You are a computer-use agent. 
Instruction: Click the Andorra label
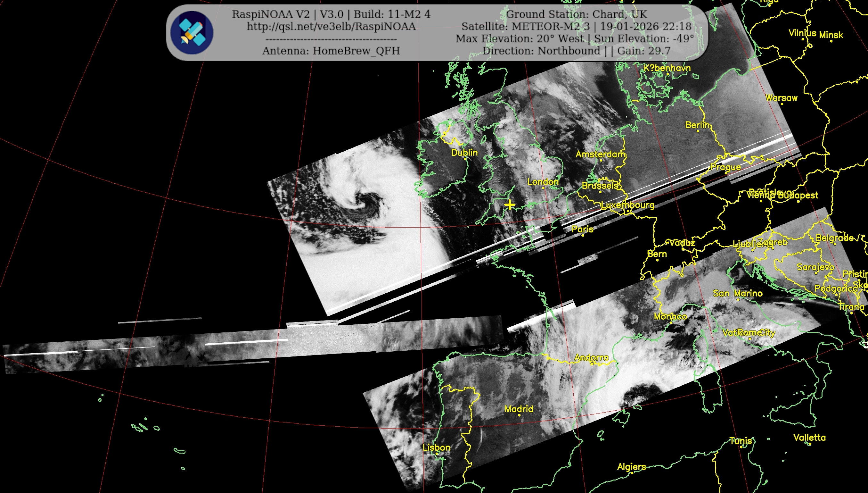pos(591,357)
